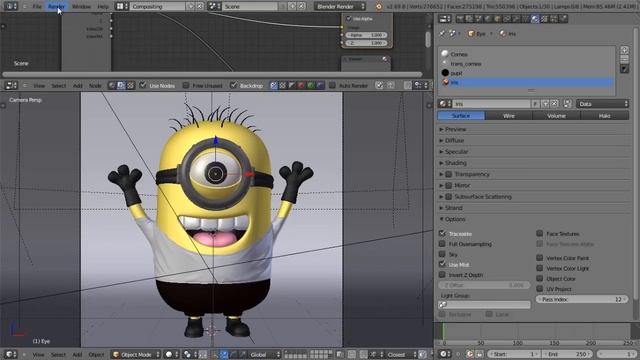The height and width of the screenshot is (360, 640).
Task: Open the Object Mode dropdown in 3D view
Action: 136,354
